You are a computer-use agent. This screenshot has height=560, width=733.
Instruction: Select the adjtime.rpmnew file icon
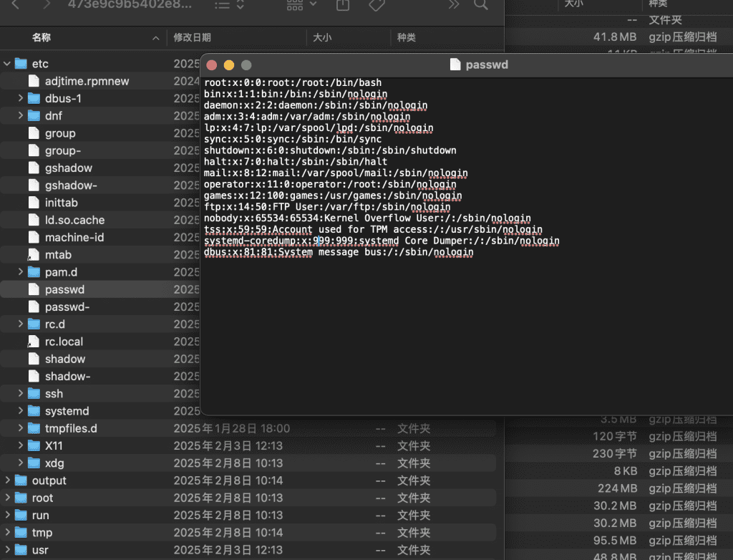pos(34,81)
